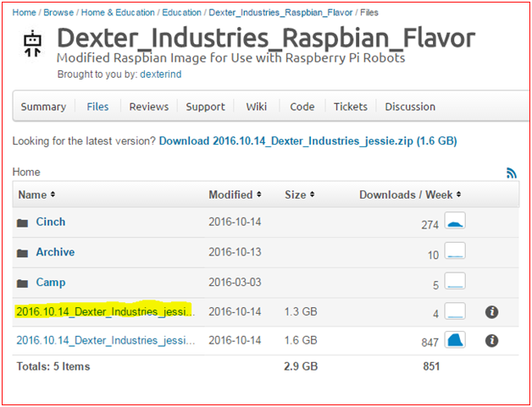Image resolution: width=532 pixels, height=407 pixels.
Task: Go to the Code tab
Action: click(302, 107)
